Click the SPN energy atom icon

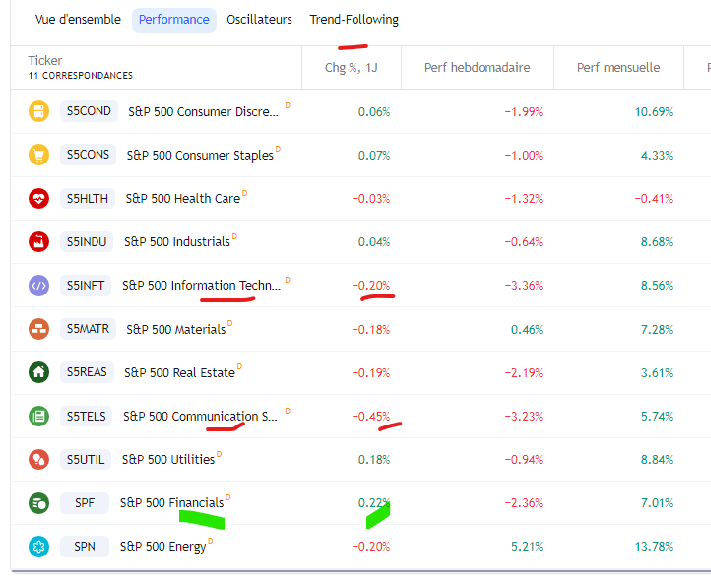pos(39,547)
